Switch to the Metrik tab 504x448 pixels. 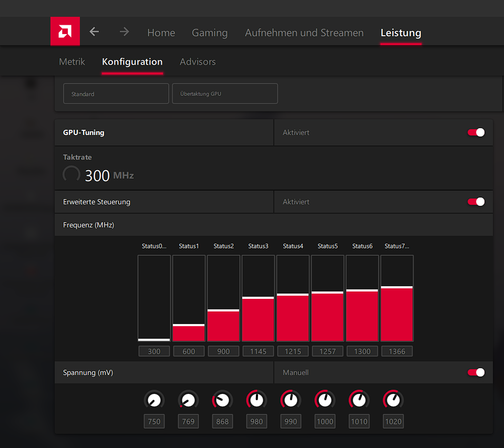pos(72,61)
